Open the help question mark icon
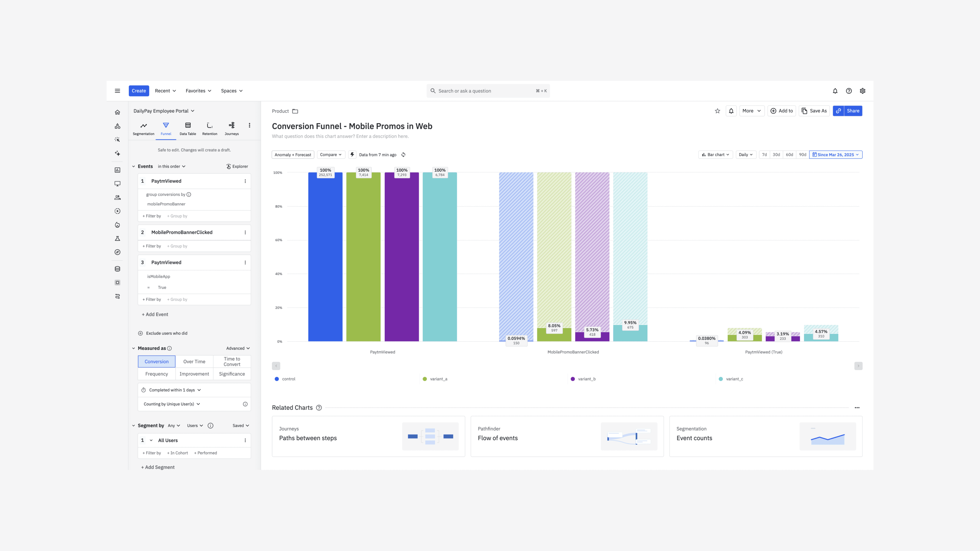 pos(849,91)
